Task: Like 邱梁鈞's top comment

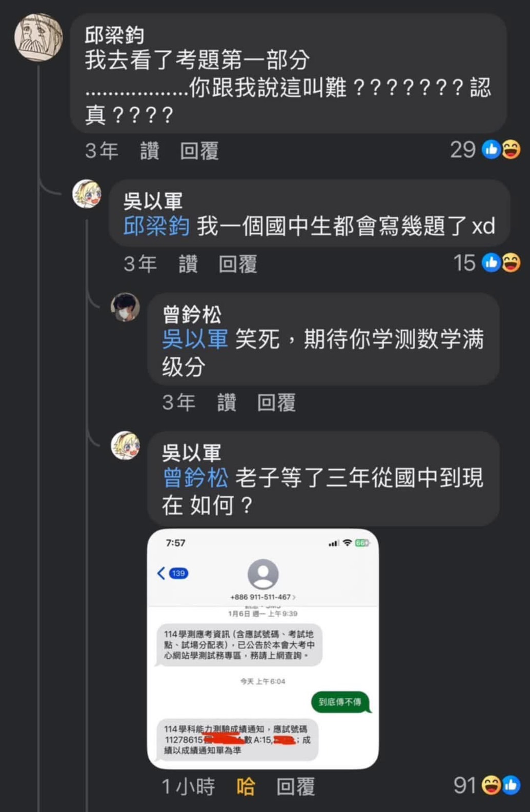Action: 150,151
